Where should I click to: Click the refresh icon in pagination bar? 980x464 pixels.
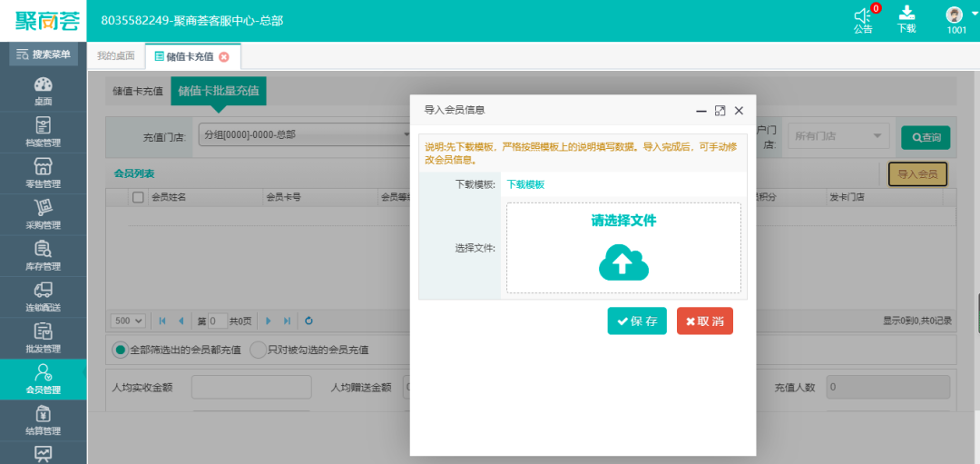click(309, 321)
